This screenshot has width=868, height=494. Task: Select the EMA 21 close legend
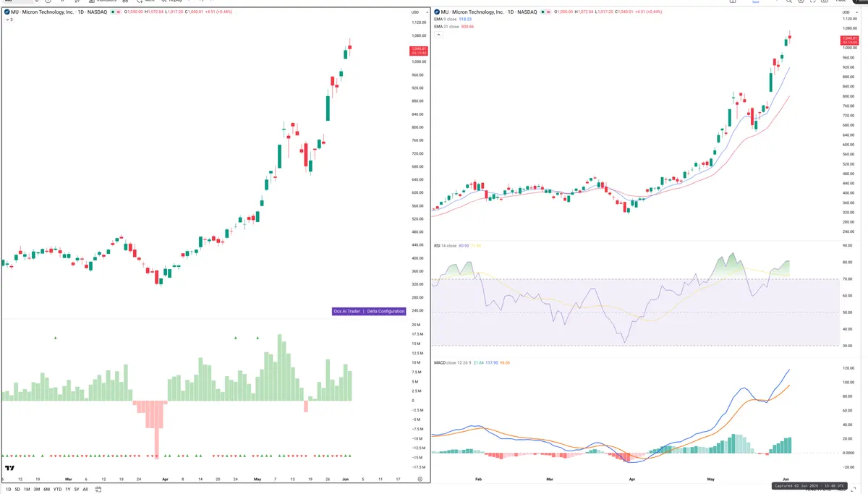tap(447, 27)
